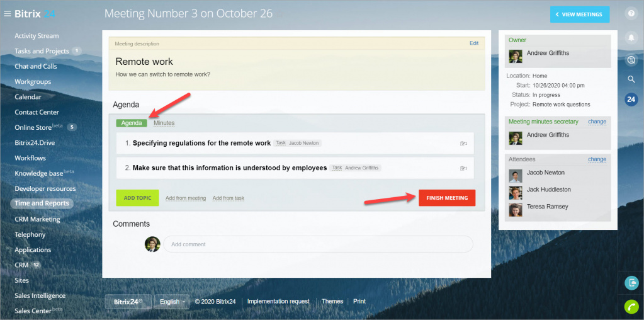Click the Implementation request footer link
644x320 pixels.
click(x=278, y=301)
